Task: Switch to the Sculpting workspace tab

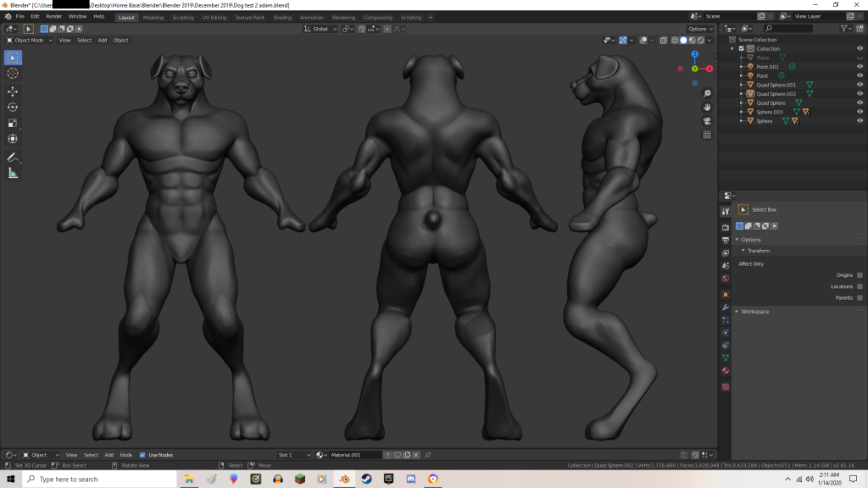Action: click(183, 18)
